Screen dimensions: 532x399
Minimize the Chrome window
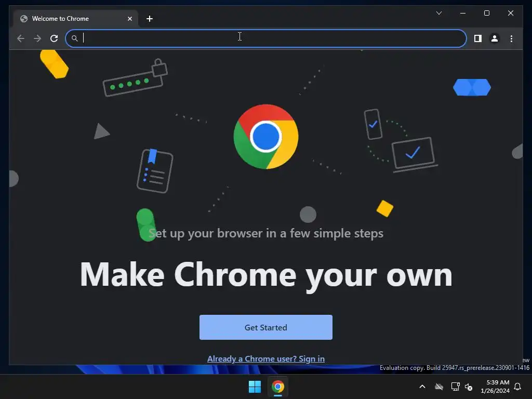(463, 13)
